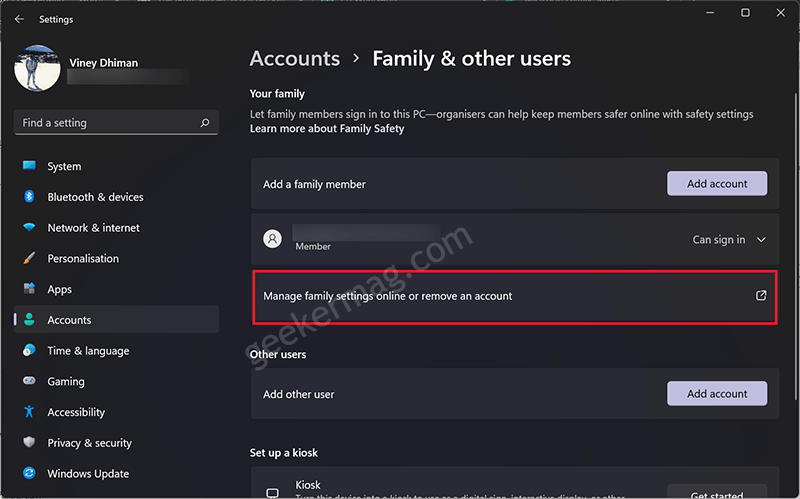Go back with the Settings back arrow

coord(19,19)
